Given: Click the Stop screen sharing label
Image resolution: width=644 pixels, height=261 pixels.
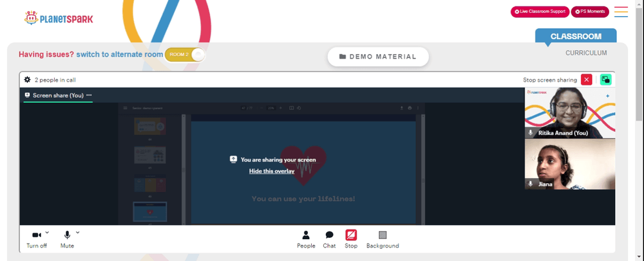Looking at the screenshot, I should [x=550, y=80].
